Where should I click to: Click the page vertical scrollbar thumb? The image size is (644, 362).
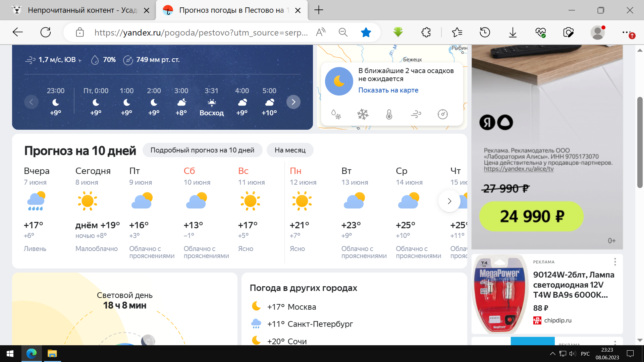(640, 142)
